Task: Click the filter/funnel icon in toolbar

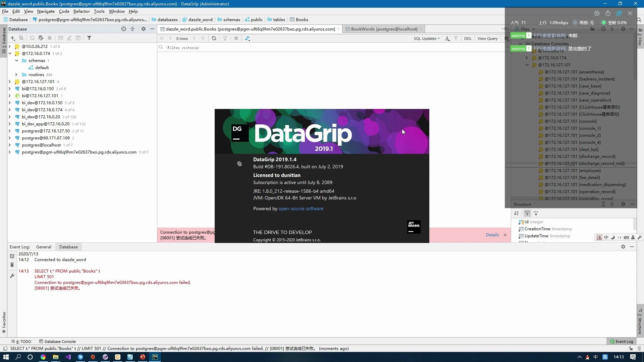Action: tap(89, 38)
